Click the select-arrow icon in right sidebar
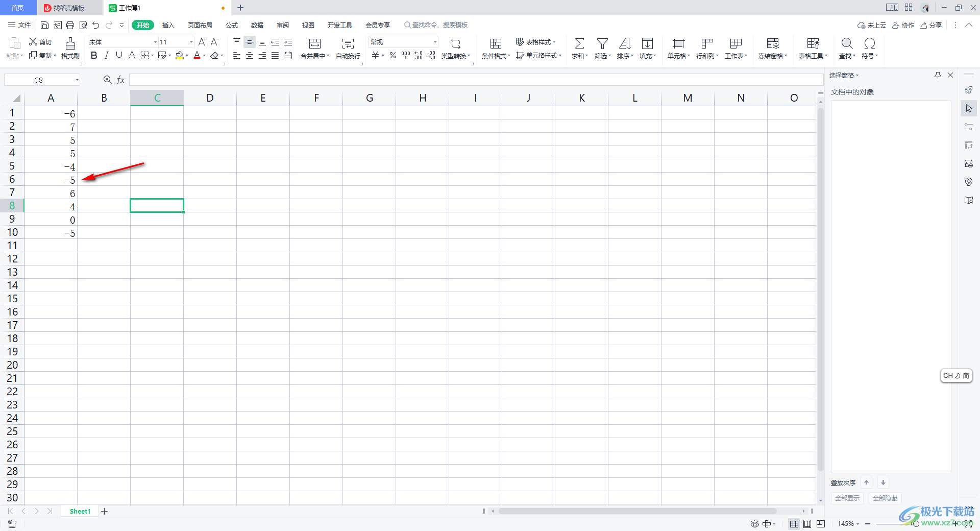Image resolution: width=980 pixels, height=531 pixels. 969,108
